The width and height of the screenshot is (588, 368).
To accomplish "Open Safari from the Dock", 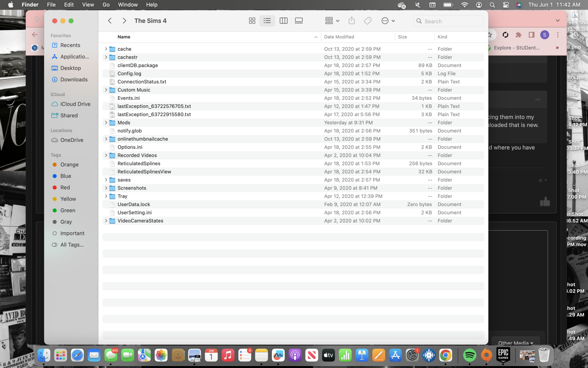I will tap(77, 355).
